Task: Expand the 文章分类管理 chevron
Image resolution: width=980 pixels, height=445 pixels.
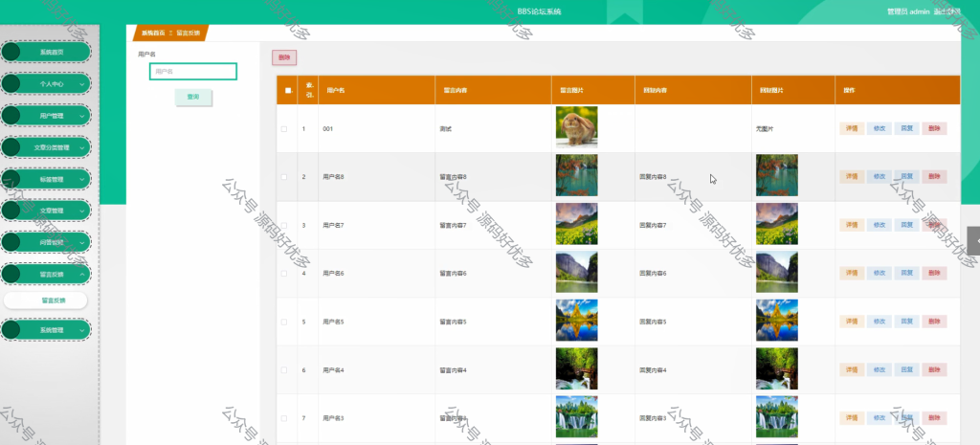Action: pyautogui.click(x=82, y=147)
